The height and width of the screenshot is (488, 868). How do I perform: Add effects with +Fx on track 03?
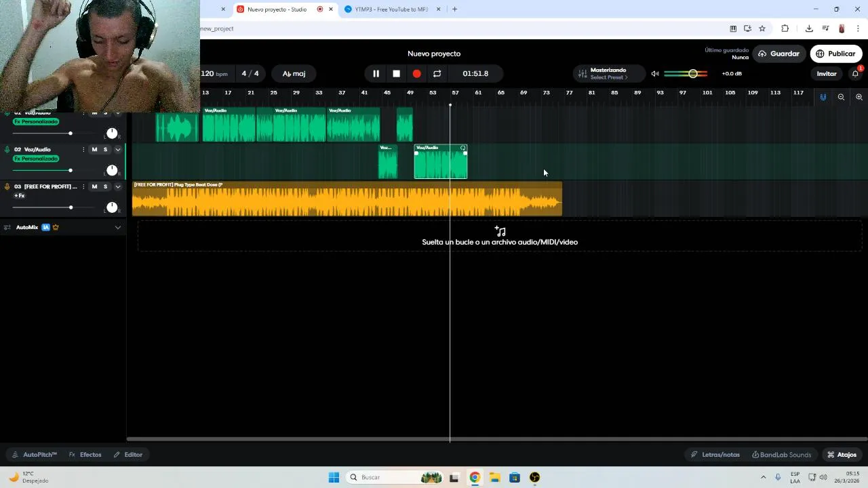(x=19, y=196)
